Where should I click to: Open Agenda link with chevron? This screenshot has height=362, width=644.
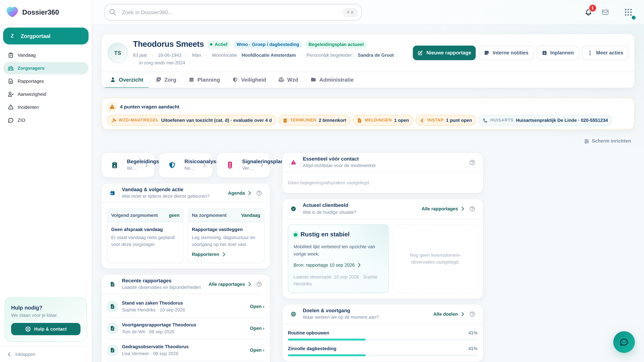[x=239, y=193]
